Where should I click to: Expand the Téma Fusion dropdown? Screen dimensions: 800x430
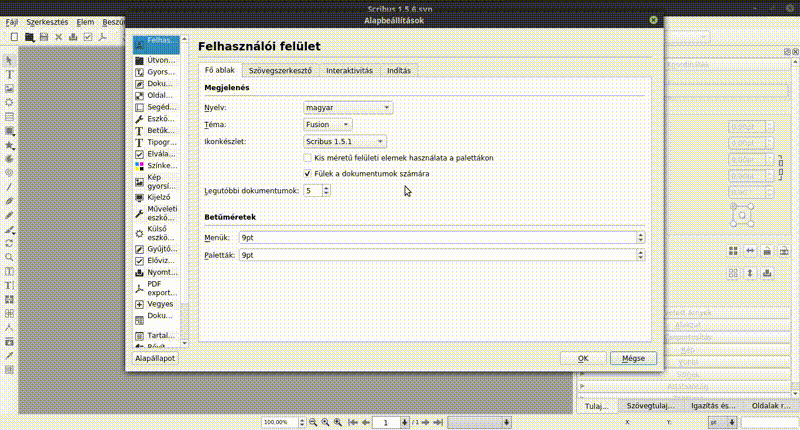point(328,124)
